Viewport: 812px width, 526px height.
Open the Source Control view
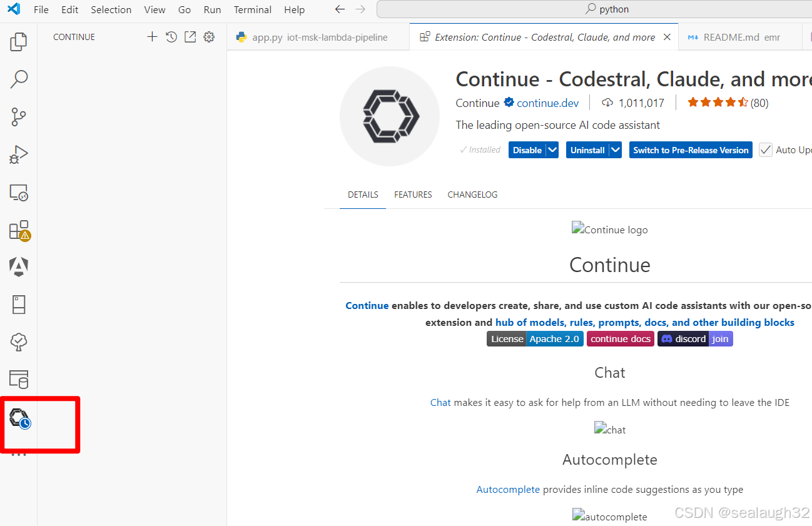19,117
